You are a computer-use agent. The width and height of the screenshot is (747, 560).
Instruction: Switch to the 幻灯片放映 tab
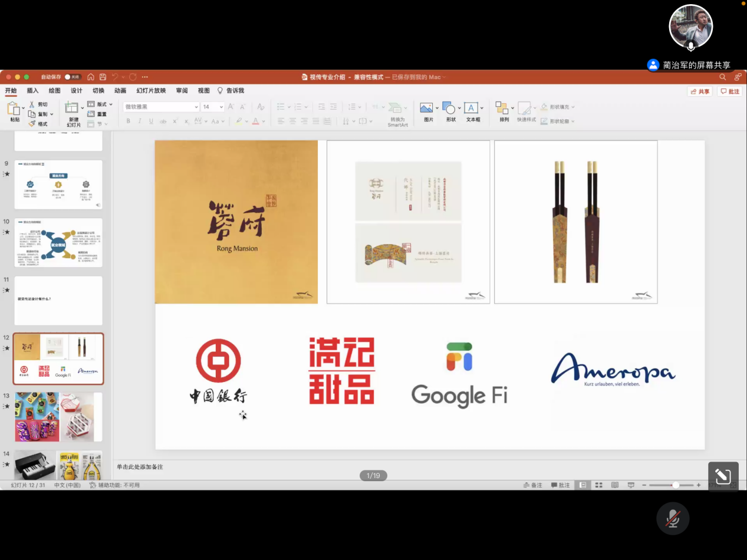pos(151,91)
